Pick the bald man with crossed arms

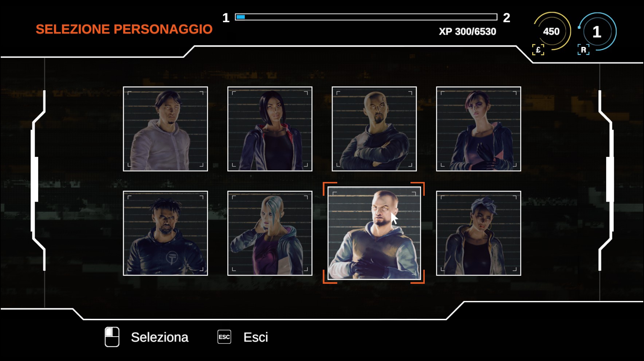click(374, 129)
